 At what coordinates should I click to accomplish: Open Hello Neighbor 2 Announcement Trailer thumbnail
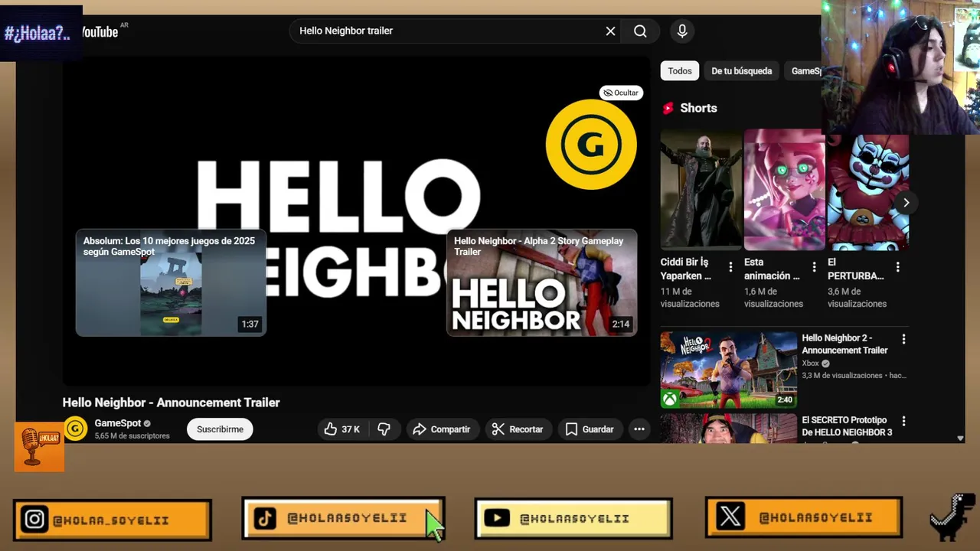click(x=729, y=370)
